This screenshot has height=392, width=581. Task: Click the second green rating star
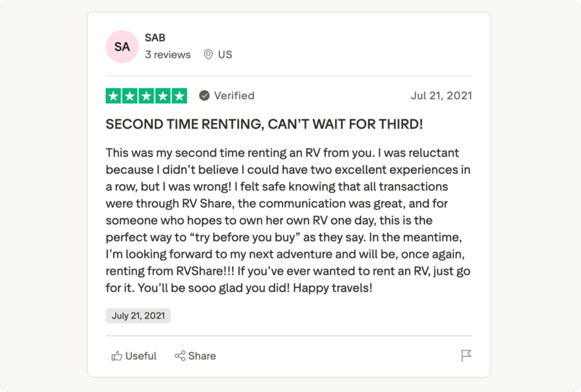click(130, 96)
